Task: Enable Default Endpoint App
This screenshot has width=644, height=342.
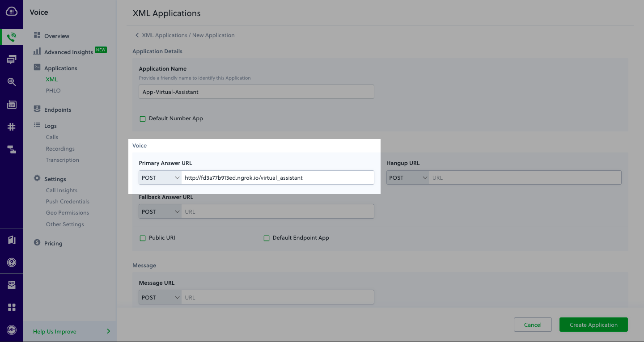Action: 267,238
